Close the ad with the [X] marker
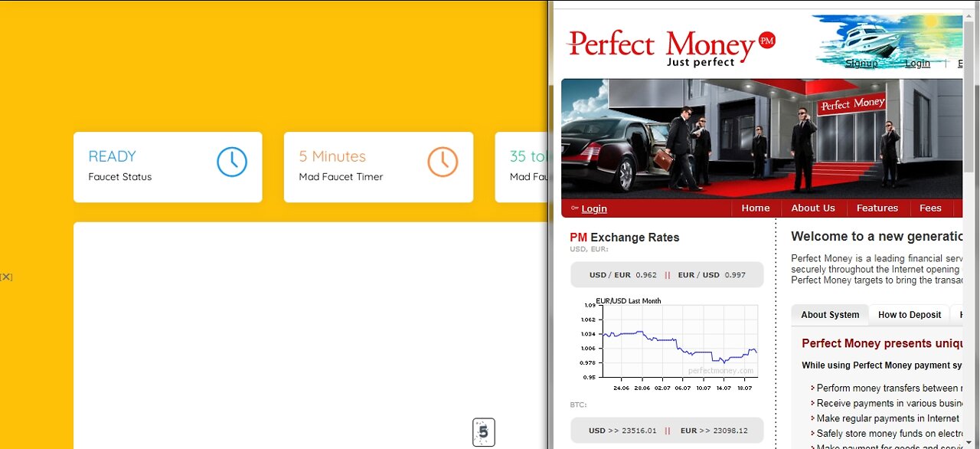This screenshot has height=449, width=980. (6, 277)
